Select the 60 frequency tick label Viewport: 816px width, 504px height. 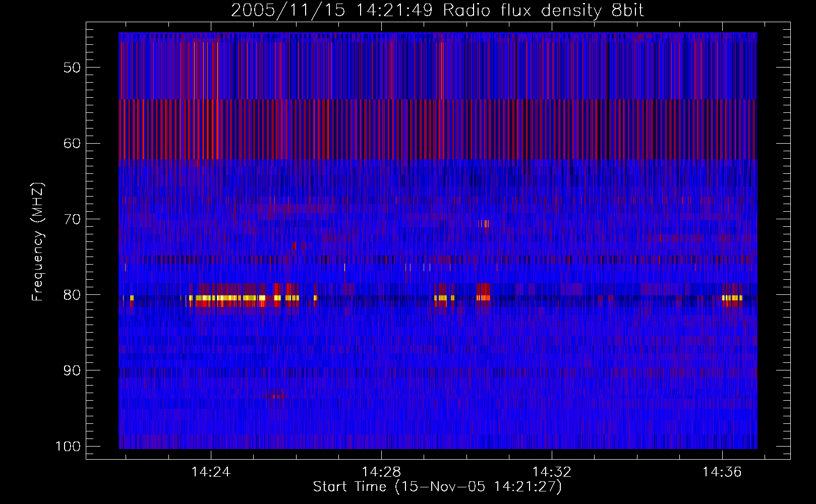point(72,143)
